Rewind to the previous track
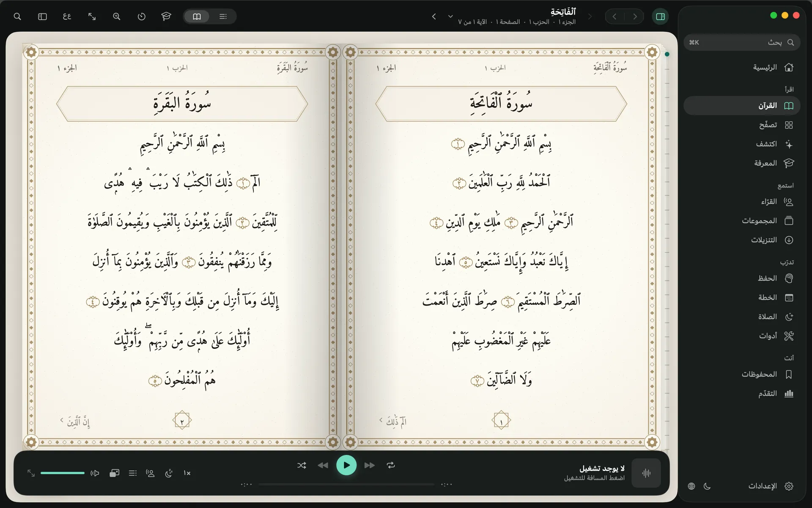 (323, 465)
